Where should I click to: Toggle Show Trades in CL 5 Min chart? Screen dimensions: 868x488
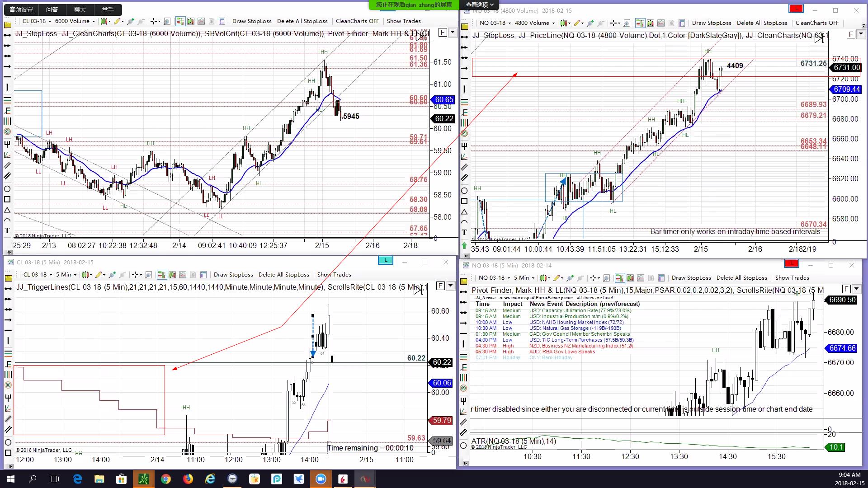click(x=334, y=275)
